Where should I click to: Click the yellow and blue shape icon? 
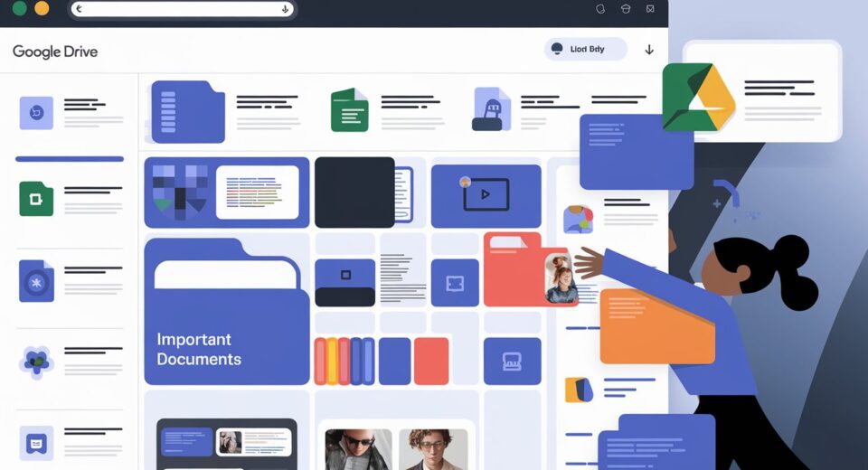[579, 390]
